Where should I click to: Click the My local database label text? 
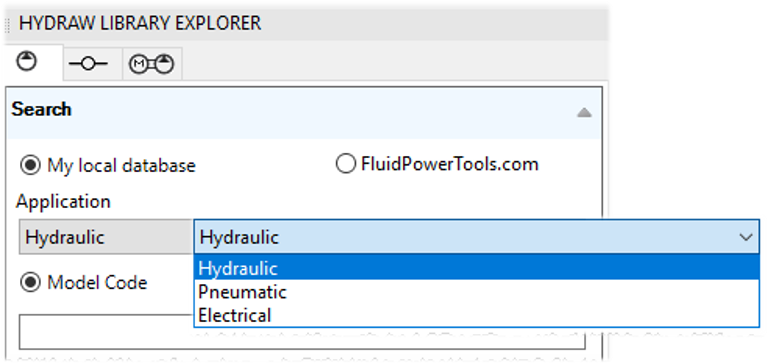click(x=121, y=166)
